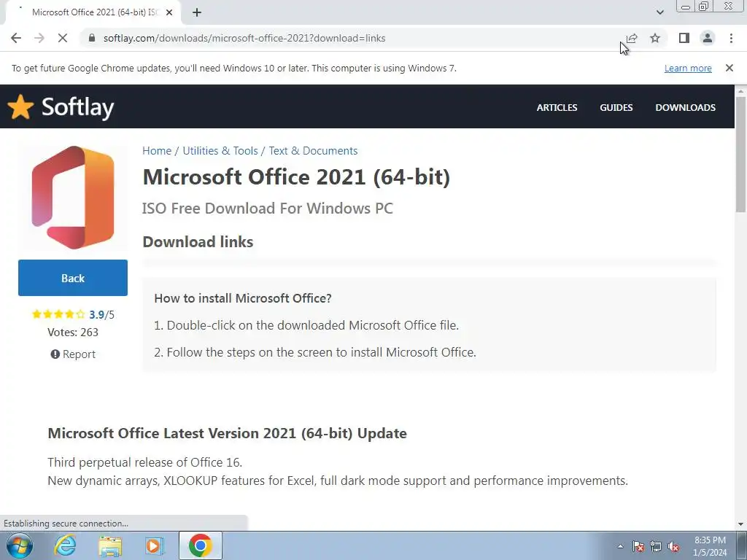Viewport: 747px width, 560px height.
Task: Click 'Third perpetual release of Office 16.'
Action: pos(145,462)
